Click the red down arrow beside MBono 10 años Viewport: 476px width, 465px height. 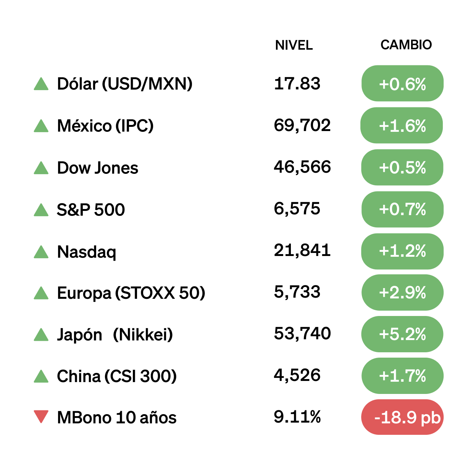coord(41,416)
